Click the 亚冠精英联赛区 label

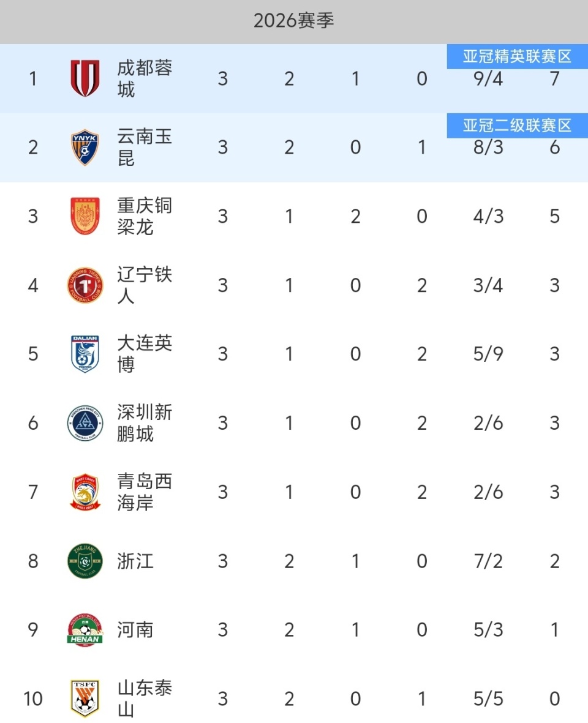click(517, 57)
